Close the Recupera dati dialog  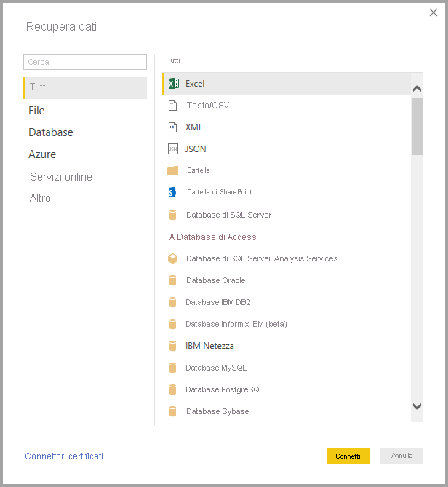point(433,12)
